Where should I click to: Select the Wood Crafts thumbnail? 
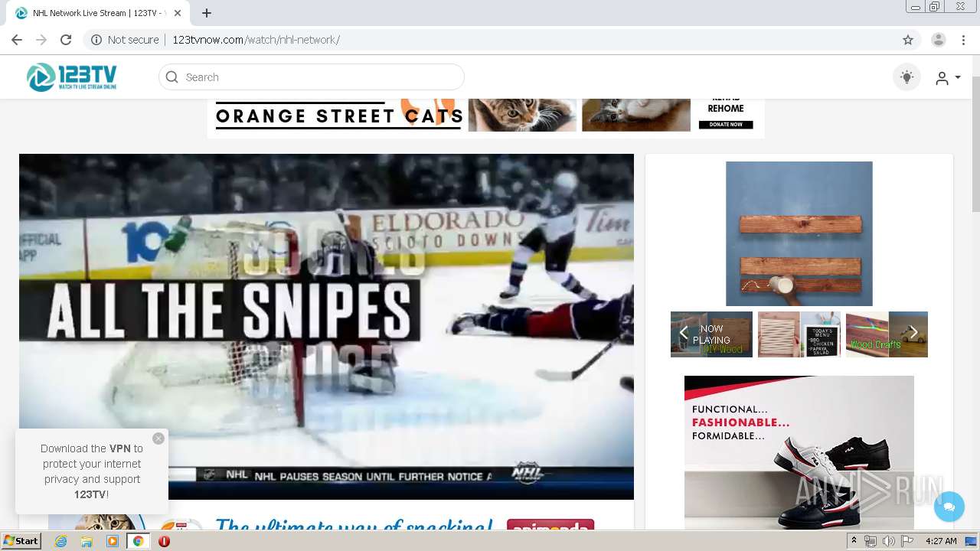click(887, 334)
